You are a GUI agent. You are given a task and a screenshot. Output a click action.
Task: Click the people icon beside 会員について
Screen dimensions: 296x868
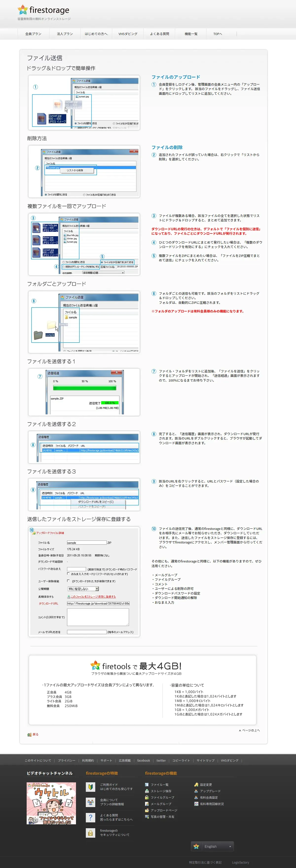(x=90, y=802)
